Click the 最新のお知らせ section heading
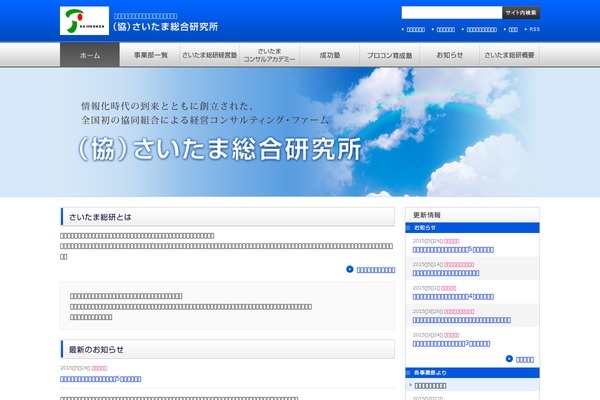This screenshot has width=600, height=400. tap(227, 349)
